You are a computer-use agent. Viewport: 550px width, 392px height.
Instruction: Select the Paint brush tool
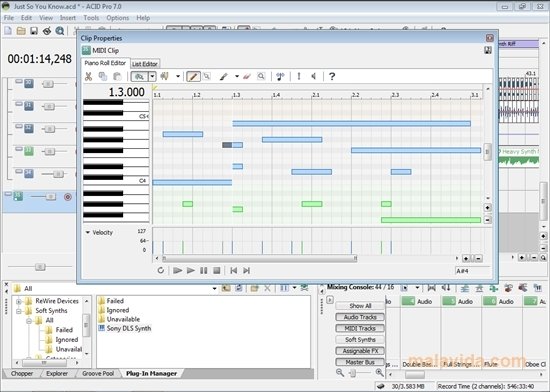point(224,76)
